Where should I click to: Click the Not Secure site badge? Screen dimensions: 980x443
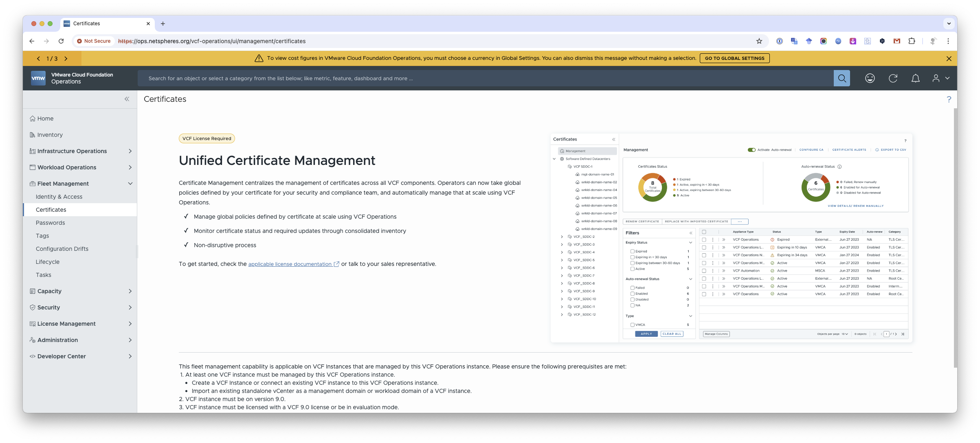click(x=94, y=41)
